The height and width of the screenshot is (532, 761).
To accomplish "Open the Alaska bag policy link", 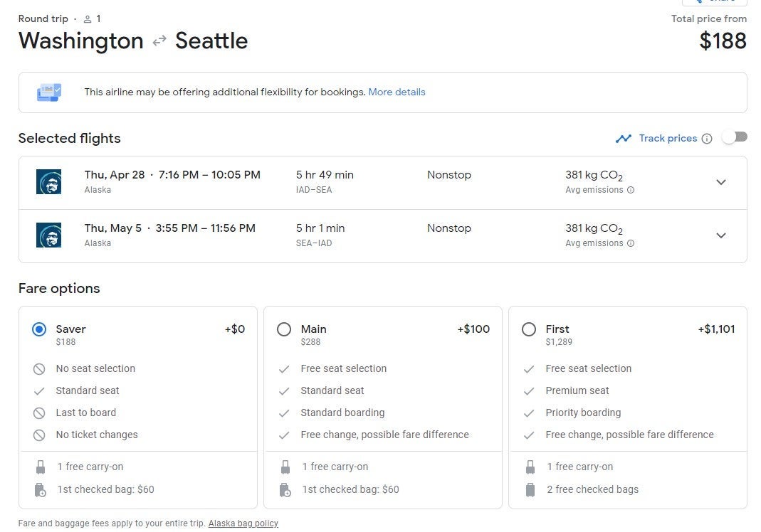I will point(243,523).
